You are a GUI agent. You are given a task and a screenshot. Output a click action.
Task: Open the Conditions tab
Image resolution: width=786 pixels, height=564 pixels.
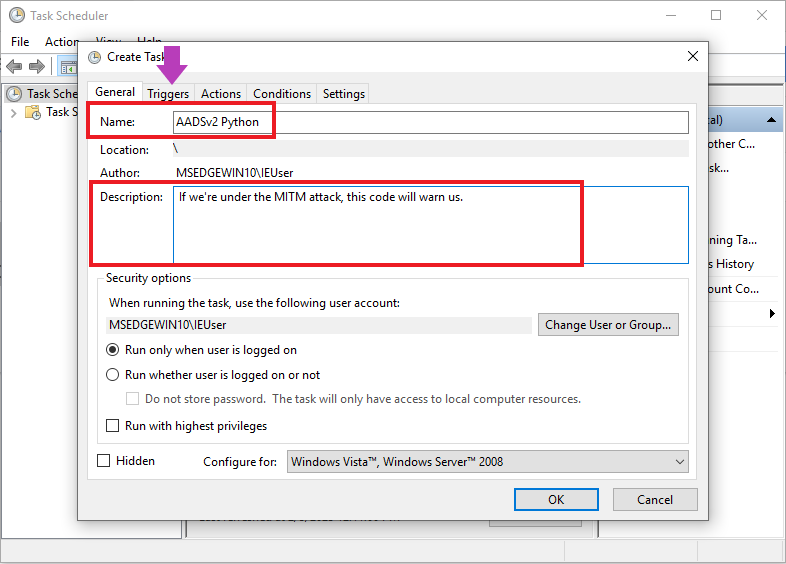(x=282, y=93)
